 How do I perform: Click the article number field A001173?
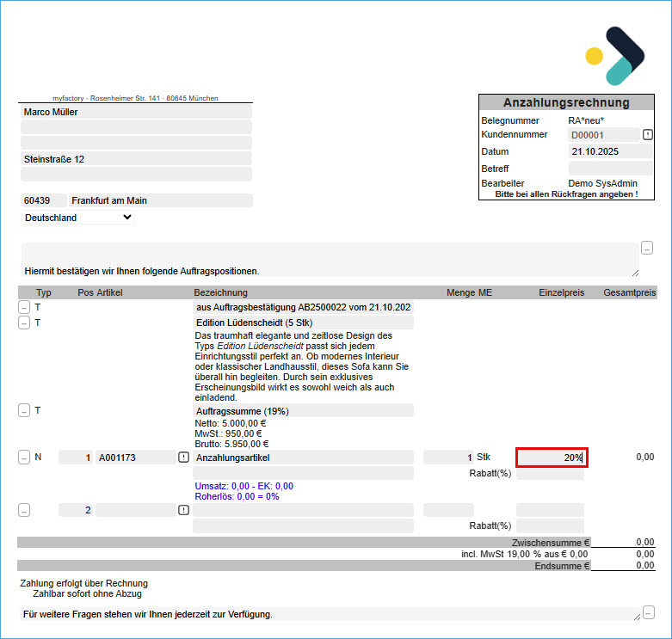(135, 458)
